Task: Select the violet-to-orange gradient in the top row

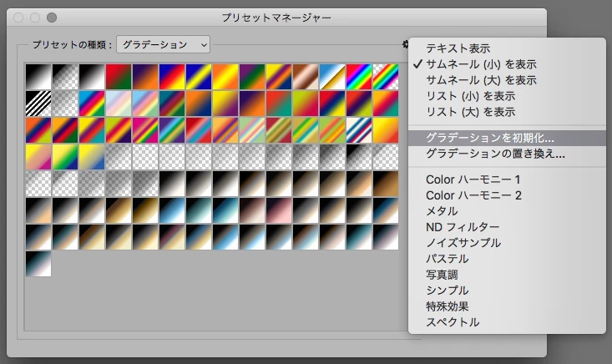Action: 145,77
